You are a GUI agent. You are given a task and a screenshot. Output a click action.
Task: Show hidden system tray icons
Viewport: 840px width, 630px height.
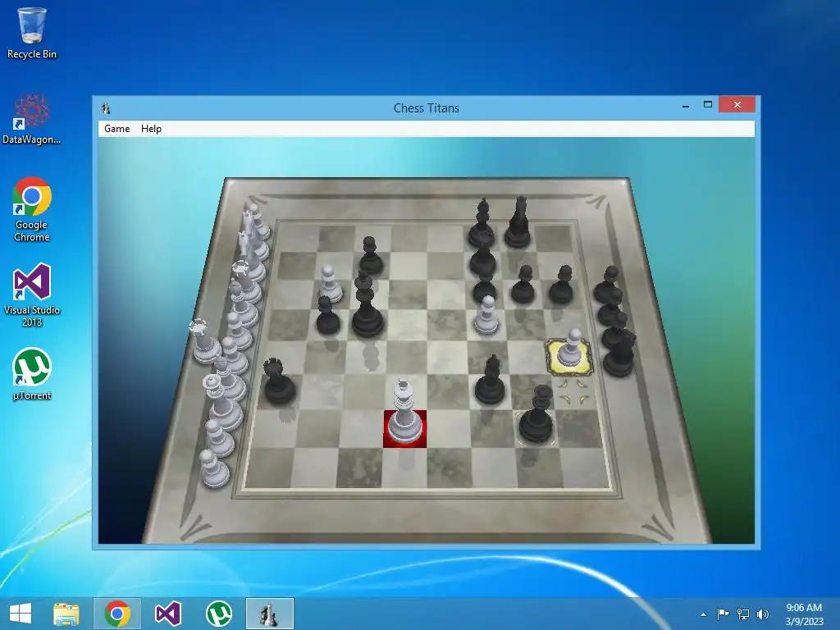click(703, 614)
